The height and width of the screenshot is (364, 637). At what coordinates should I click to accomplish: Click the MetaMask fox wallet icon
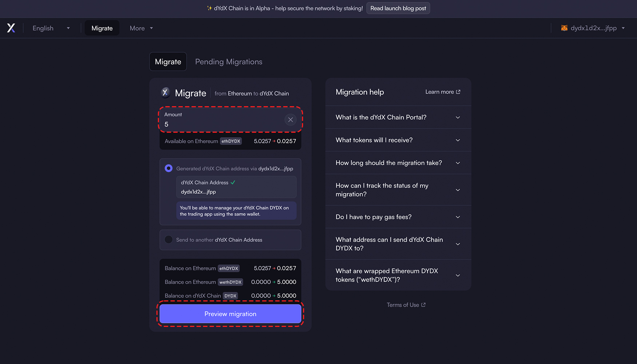click(564, 28)
